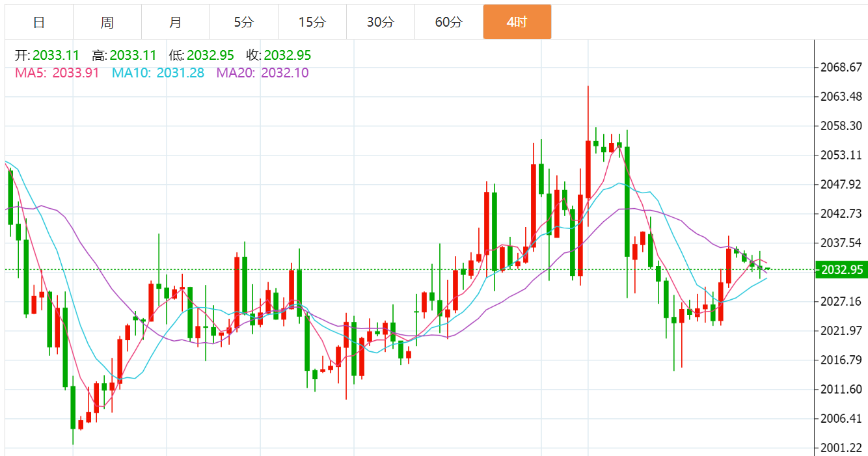868x456 pixels.
Task: Click the MA5: 2033.91 indicator label
Action: click(57, 73)
